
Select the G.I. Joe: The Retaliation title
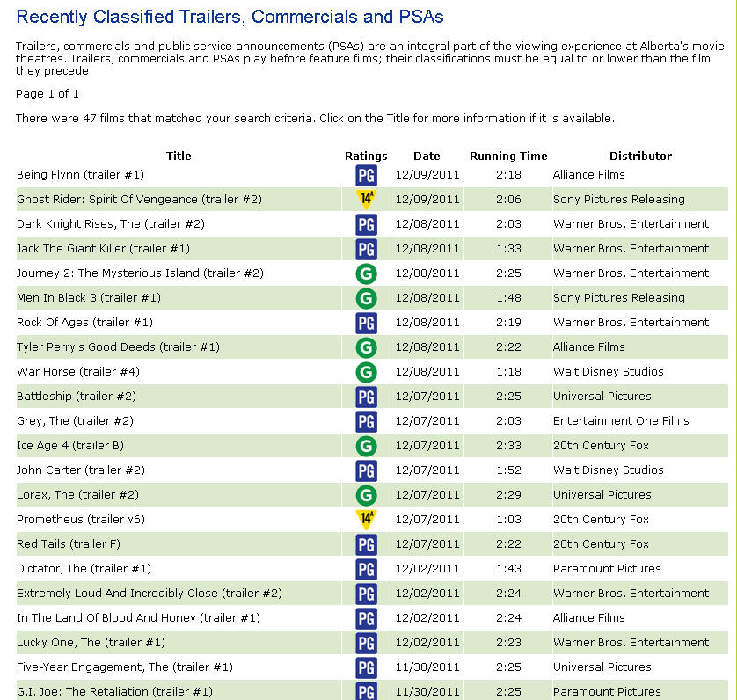(x=114, y=691)
